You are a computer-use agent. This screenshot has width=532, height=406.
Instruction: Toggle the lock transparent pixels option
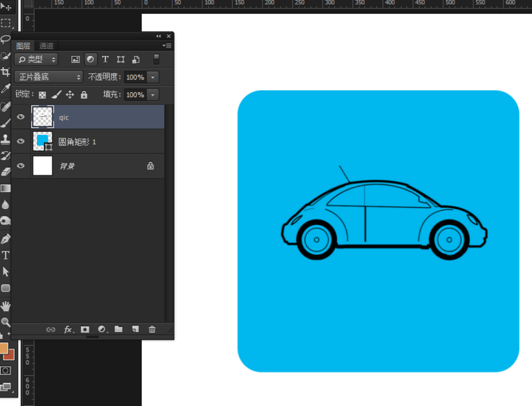42,94
